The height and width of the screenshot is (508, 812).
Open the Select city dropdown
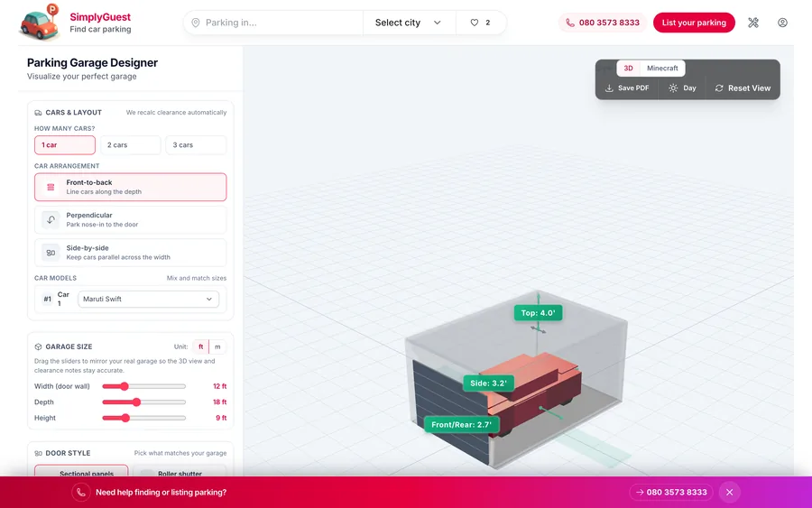coord(409,23)
